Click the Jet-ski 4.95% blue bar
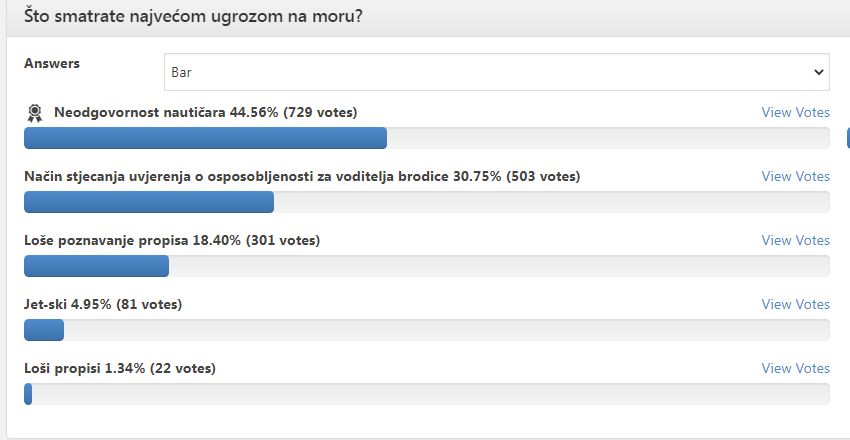 [44, 330]
